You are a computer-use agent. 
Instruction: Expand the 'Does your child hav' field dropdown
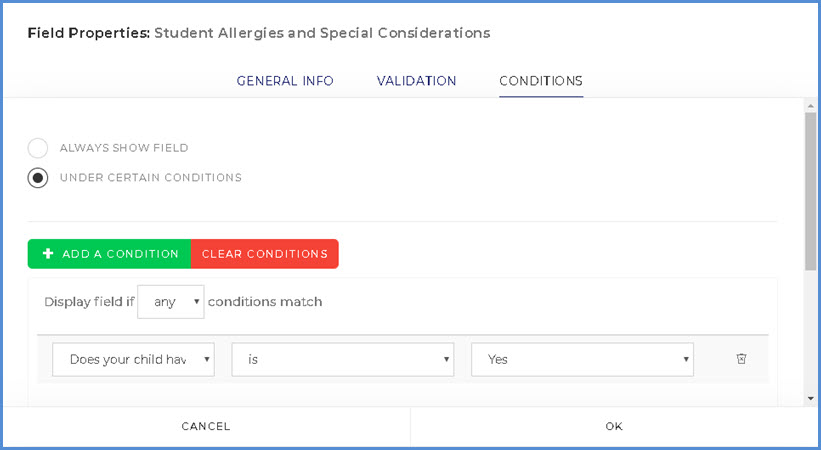click(x=133, y=360)
